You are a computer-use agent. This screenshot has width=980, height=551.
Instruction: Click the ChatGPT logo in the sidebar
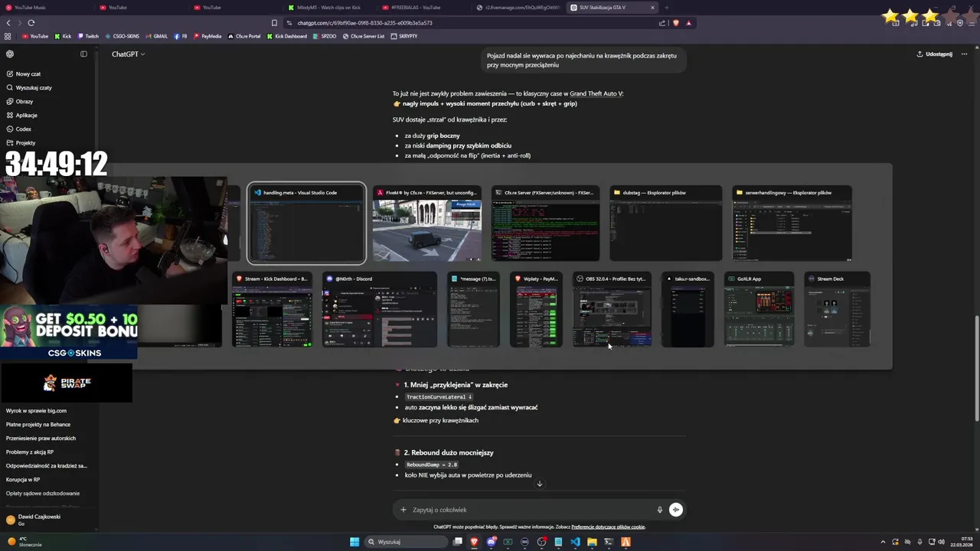10,54
